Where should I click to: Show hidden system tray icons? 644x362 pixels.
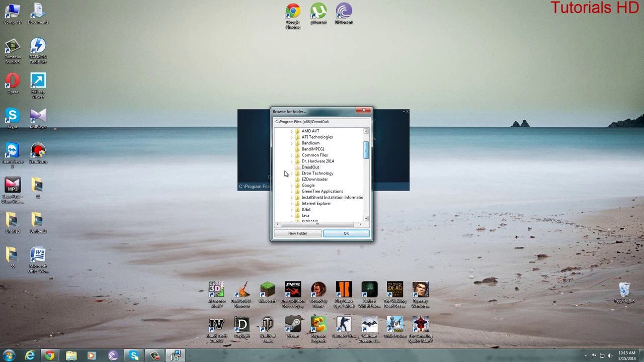[x=586, y=356]
